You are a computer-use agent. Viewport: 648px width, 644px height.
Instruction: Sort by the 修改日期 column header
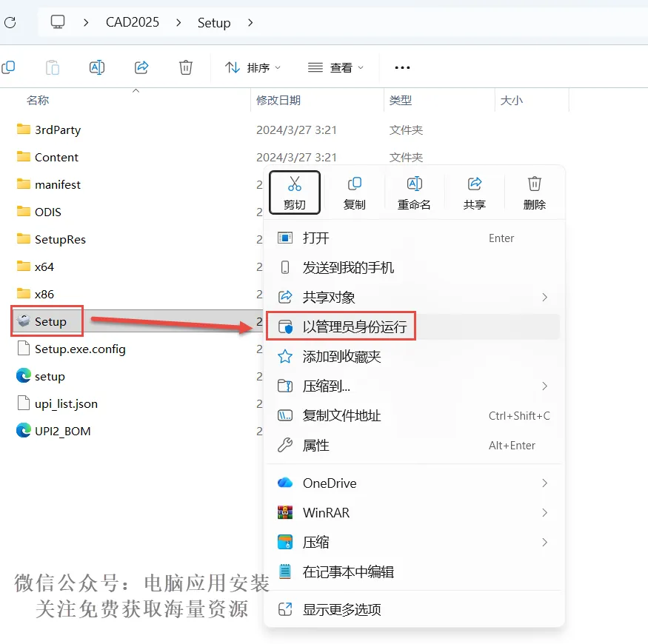278,101
